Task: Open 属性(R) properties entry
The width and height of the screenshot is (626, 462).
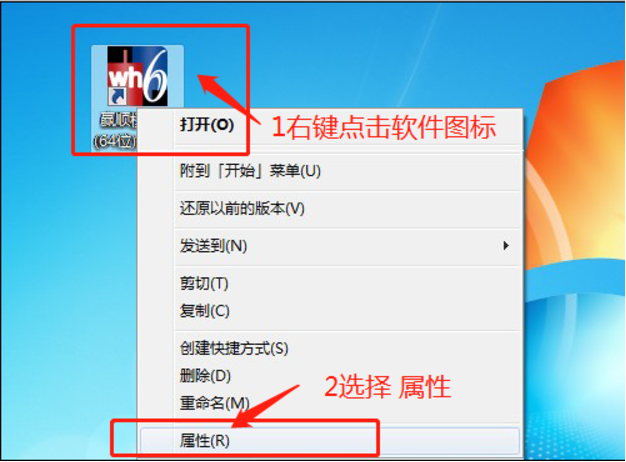Action: [x=329, y=441]
